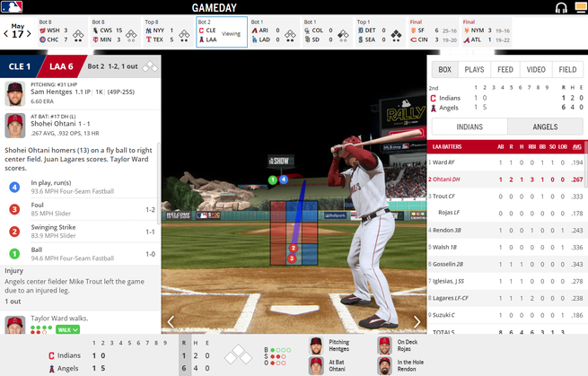The image size is (588, 376).
Task: Toggle box score to INDIANS
Action: pyautogui.click(x=470, y=127)
